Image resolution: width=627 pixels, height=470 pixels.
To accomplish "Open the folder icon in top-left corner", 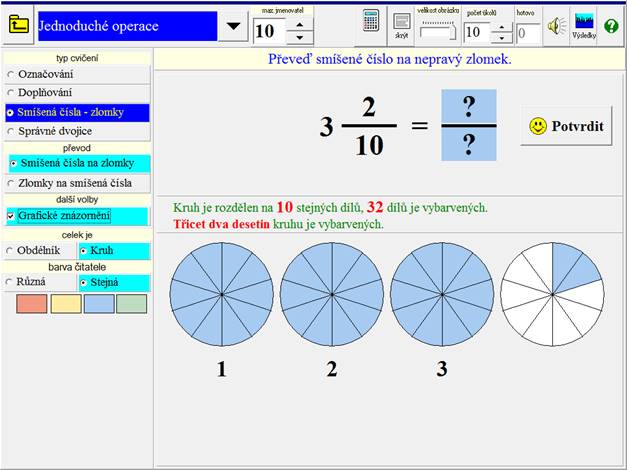I will pos(18,25).
